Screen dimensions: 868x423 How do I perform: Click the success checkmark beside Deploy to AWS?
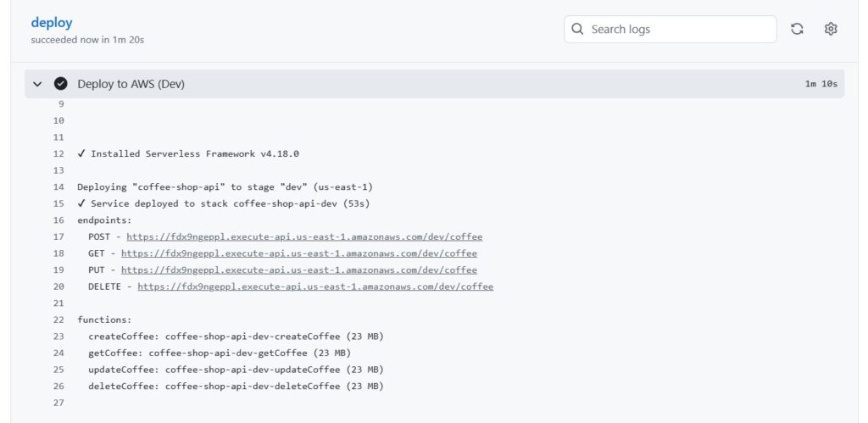coord(60,84)
